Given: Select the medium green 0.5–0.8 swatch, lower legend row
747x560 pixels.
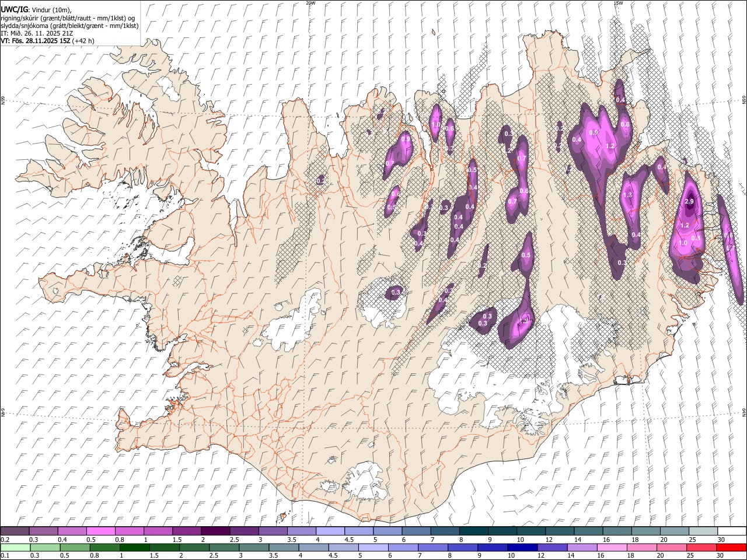Looking at the screenshot, I should pyautogui.click(x=75, y=547).
